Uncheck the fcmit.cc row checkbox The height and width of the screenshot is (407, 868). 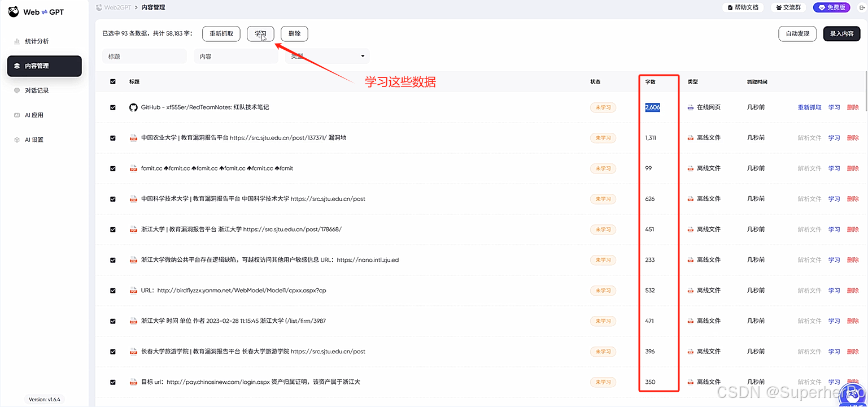(x=113, y=168)
